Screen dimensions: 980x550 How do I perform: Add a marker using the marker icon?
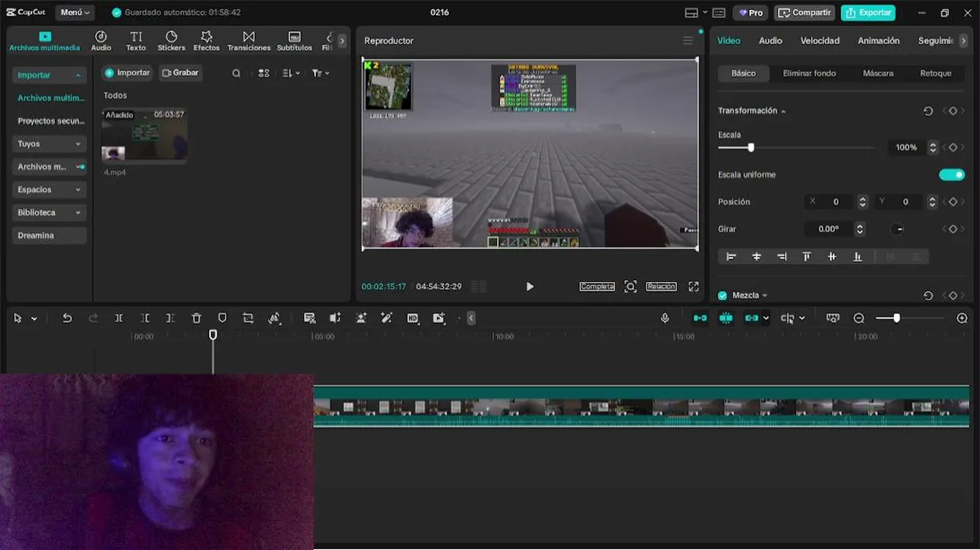click(222, 319)
